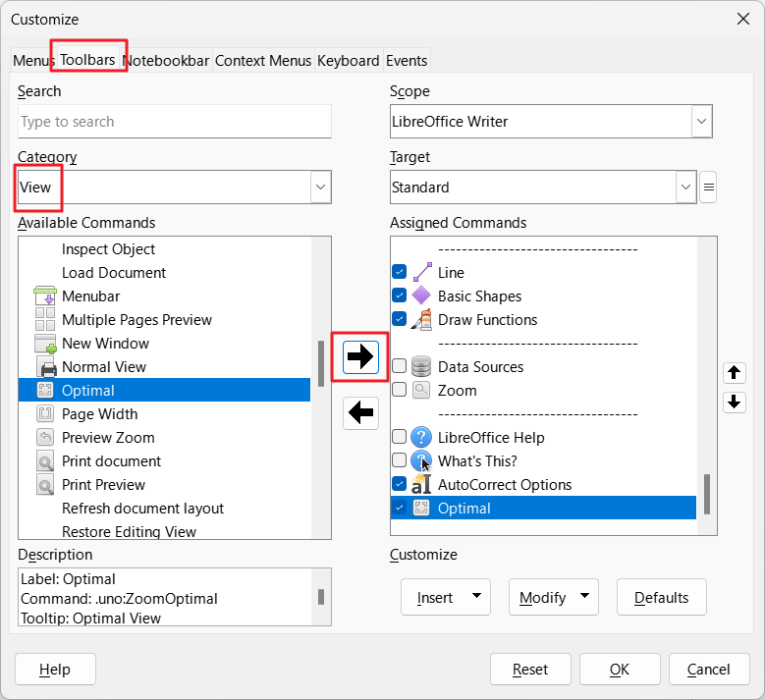Screen dimensions: 765x700
Task: Enable the LibreOffice Help checkbox
Action: (399, 437)
